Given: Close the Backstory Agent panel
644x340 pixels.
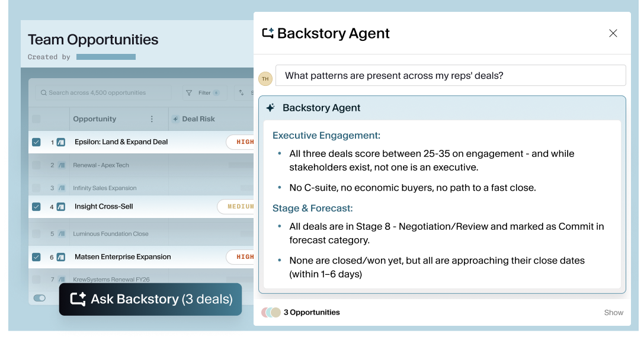Looking at the screenshot, I should (x=613, y=33).
